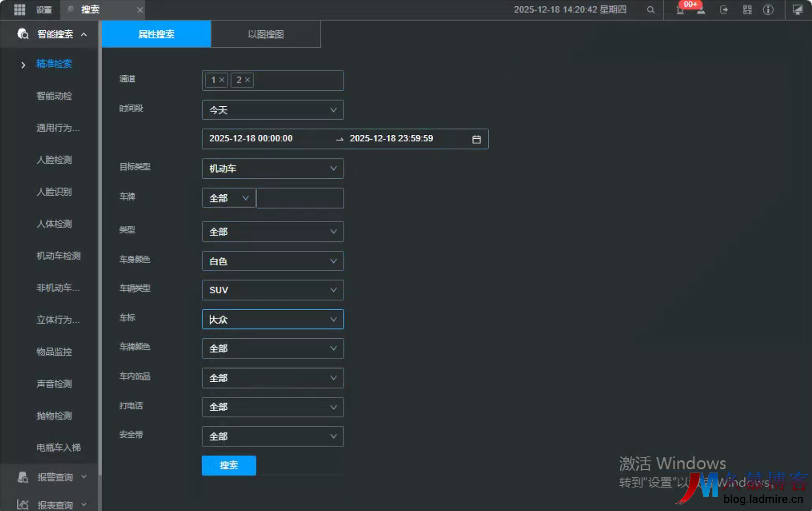Remove channel 1 tag

(x=222, y=80)
